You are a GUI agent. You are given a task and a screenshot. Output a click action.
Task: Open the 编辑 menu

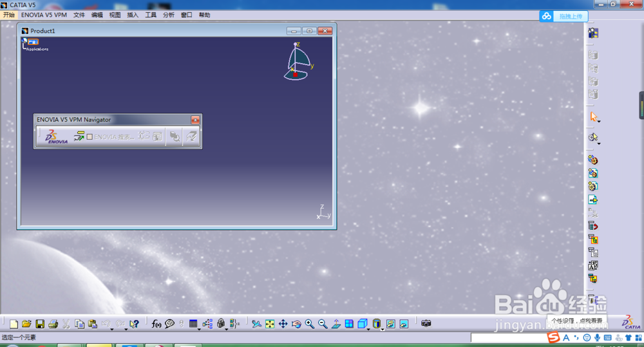pyautogui.click(x=97, y=15)
